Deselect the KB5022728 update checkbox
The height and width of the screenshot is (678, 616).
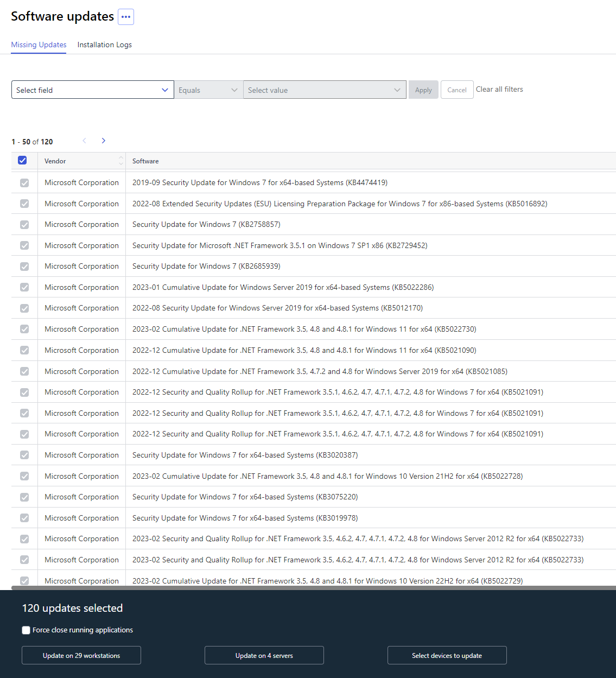pyautogui.click(x=24, y=476)
